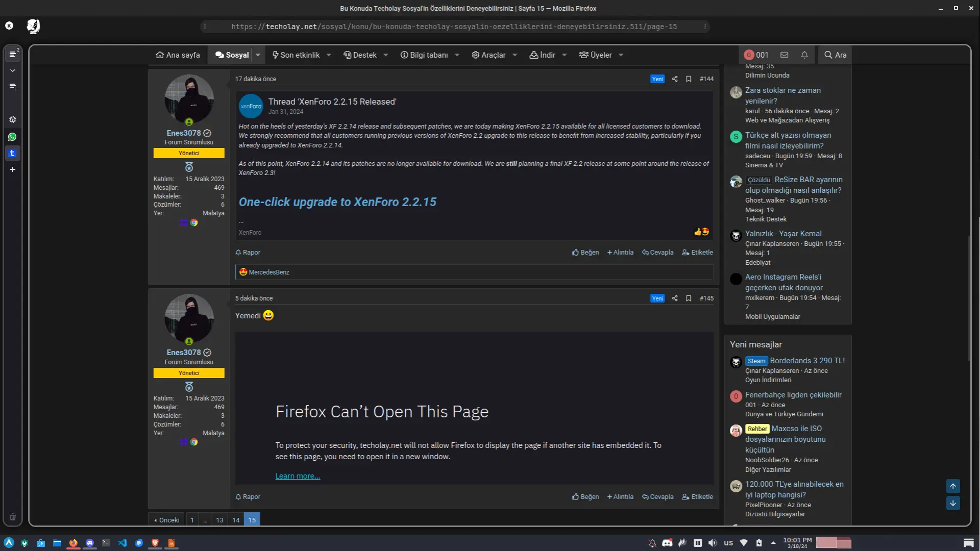The height and width of the screenshot is (551, 980).
Task: Open 'One-click upgrade to XenForo 2.2.15' link
Action: coord(337,202)
